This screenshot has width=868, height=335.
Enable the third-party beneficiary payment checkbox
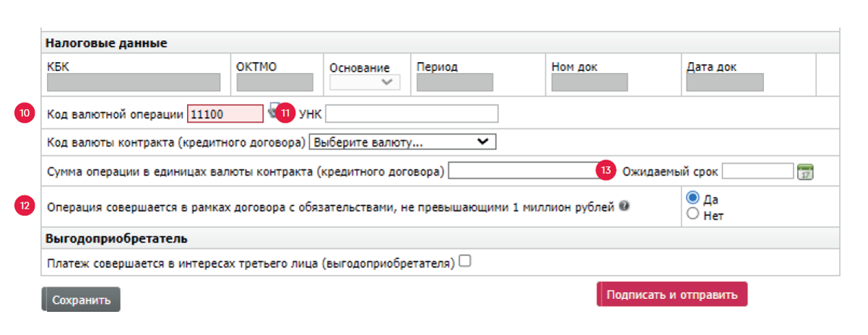[x=465, y=262]
